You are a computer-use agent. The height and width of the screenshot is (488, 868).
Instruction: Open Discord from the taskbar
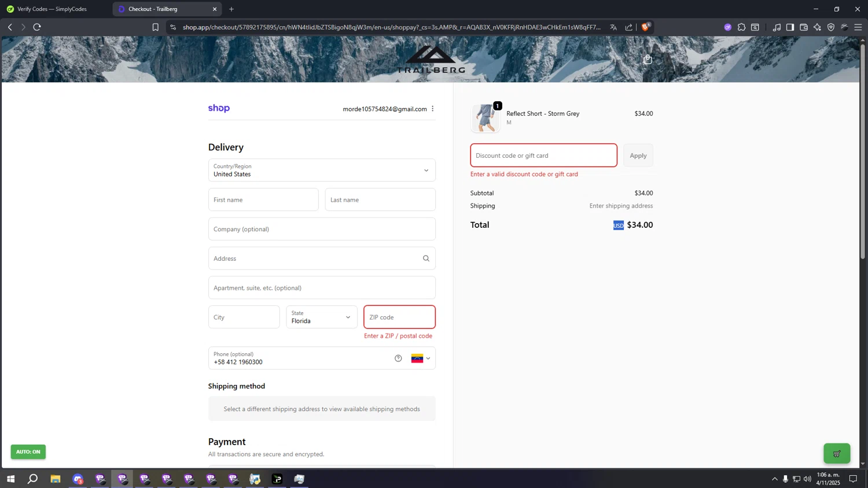(78, 479)
